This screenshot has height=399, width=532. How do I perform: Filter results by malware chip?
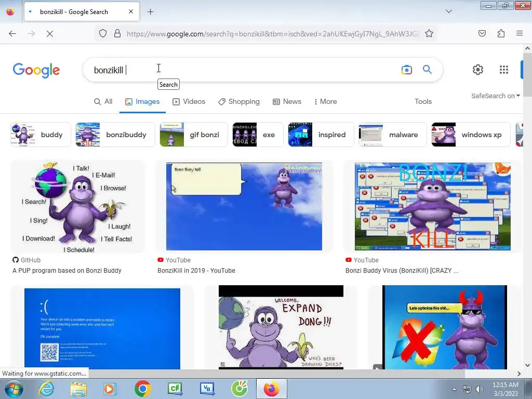click(393, 135)
